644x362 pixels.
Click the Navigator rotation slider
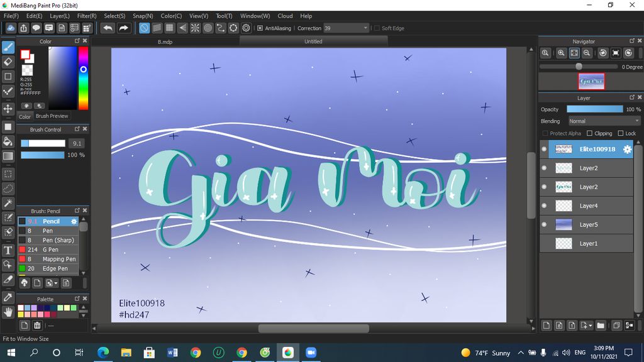coord(579,67)
